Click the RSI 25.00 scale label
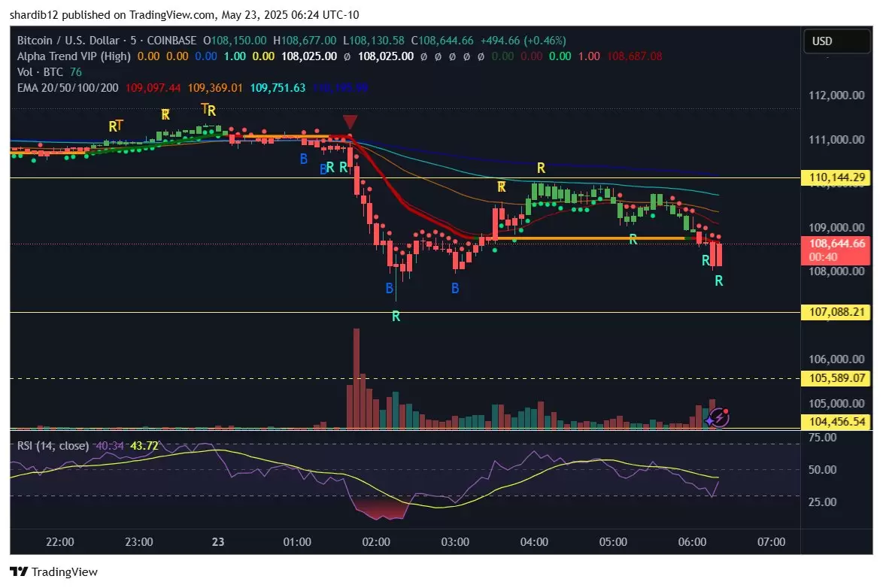 pos(822,502)
